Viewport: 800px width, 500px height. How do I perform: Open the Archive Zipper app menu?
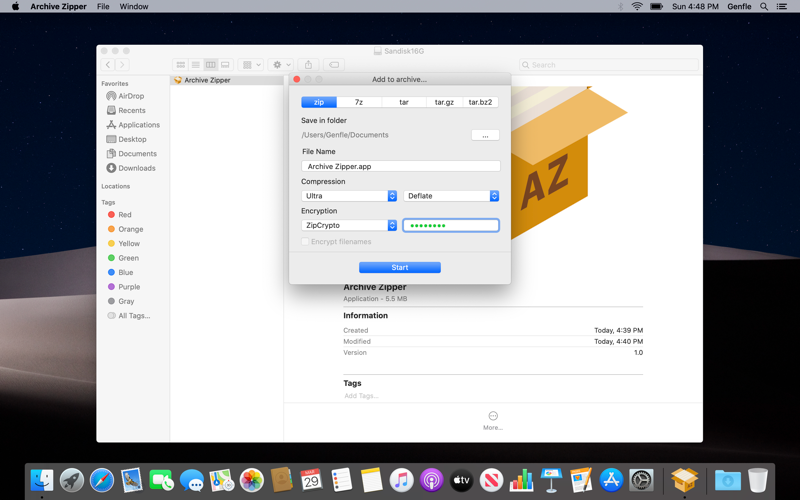coord(59,6)
